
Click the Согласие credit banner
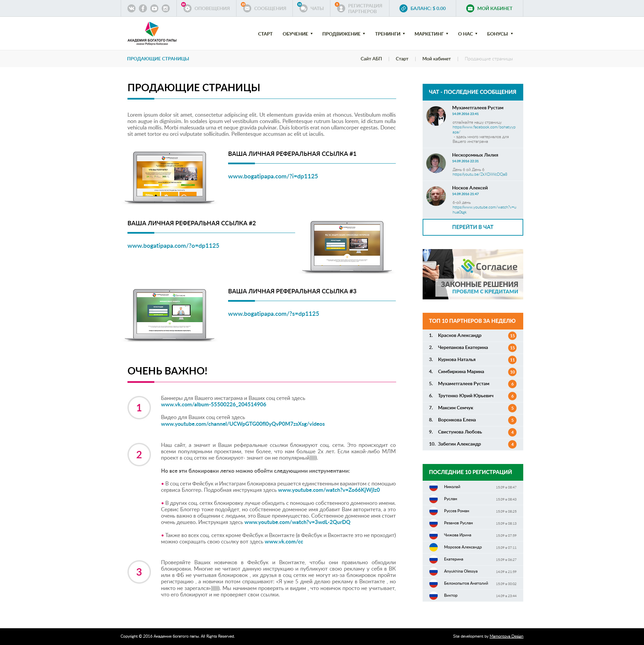tap(473, 274)
